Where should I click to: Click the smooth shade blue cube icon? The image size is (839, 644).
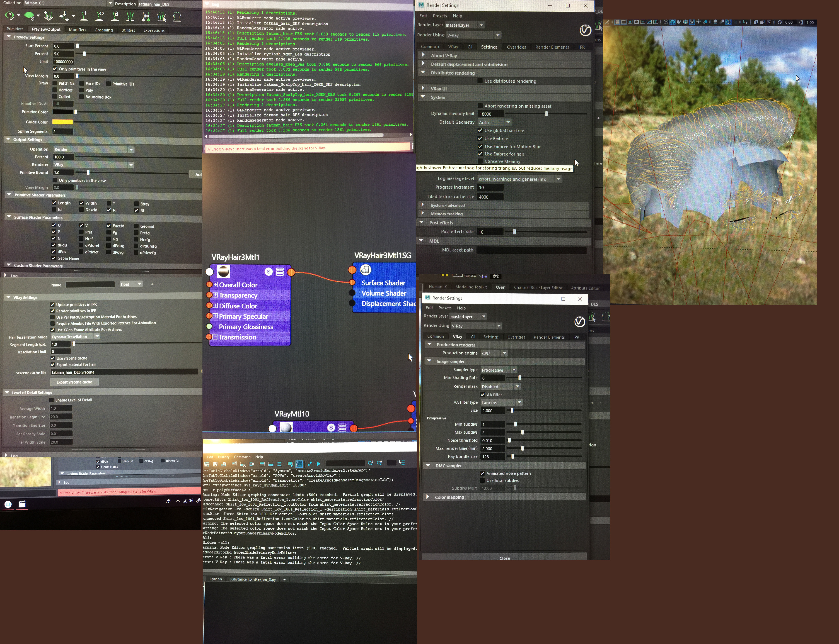673,22
